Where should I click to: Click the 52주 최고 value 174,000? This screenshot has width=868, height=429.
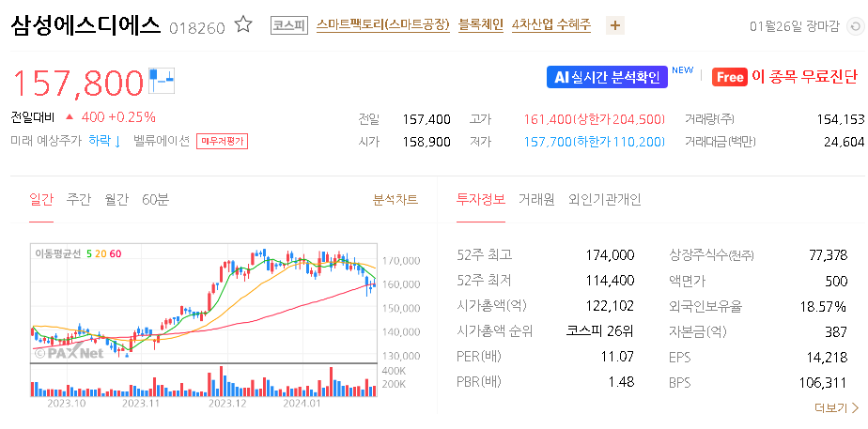click(x=610, y=255)
